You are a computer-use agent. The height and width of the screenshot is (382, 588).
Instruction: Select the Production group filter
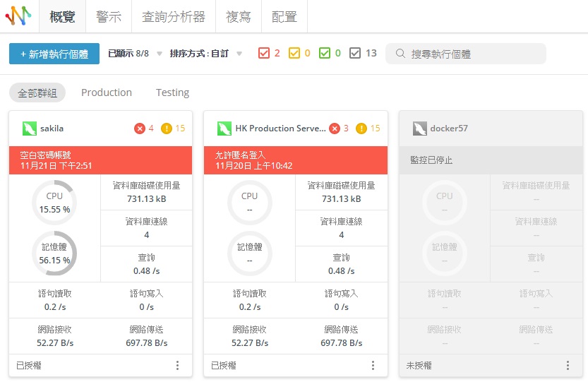pos(107,92)
